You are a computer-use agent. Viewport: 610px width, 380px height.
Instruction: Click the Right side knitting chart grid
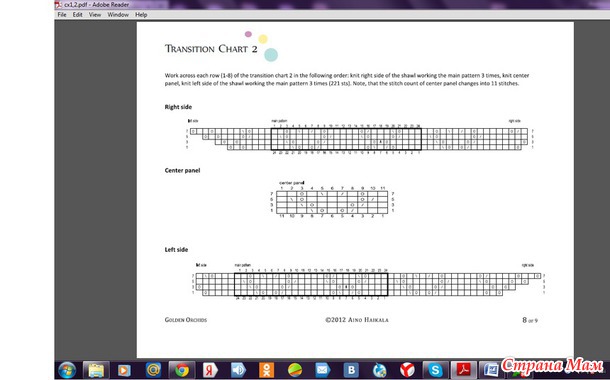click(359, 139)
